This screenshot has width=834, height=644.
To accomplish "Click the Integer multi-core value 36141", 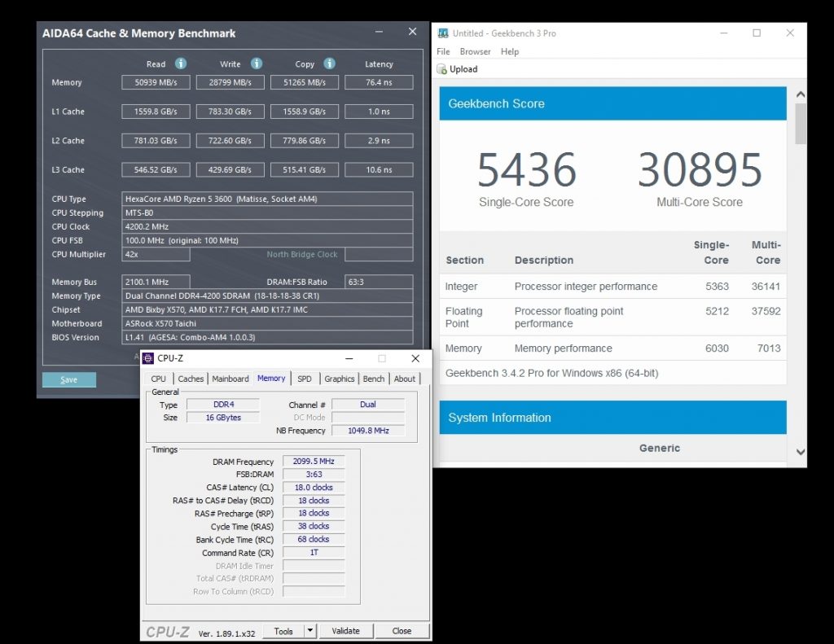I will 766,287.
